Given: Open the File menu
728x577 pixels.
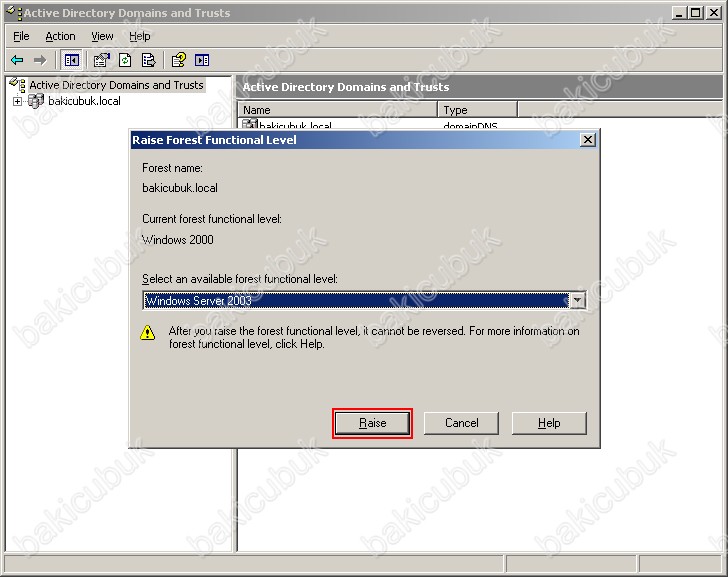Looking at the screenshot, I should coord(21,36).
